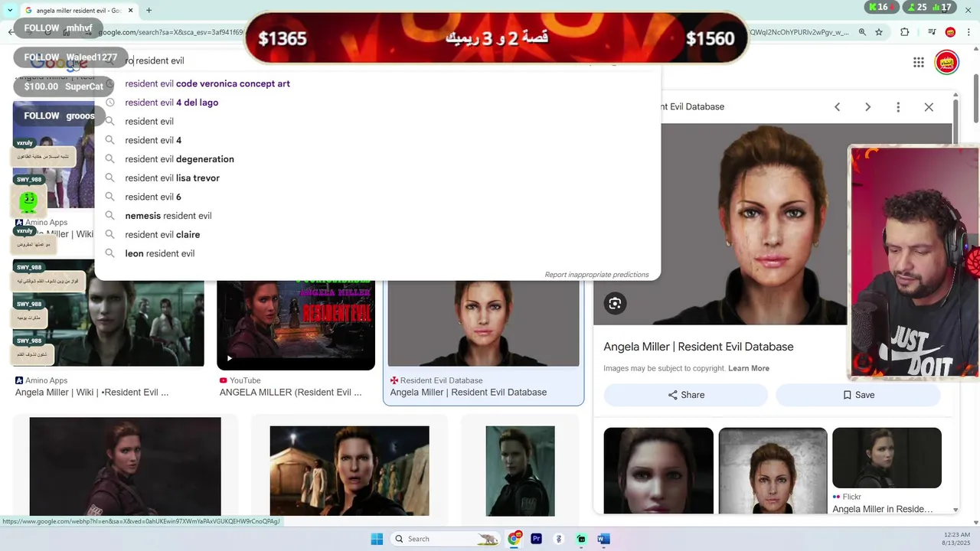This screenshot has width=980, height=551.
Task: Open the first related image under Share
Action: (658, 471)
